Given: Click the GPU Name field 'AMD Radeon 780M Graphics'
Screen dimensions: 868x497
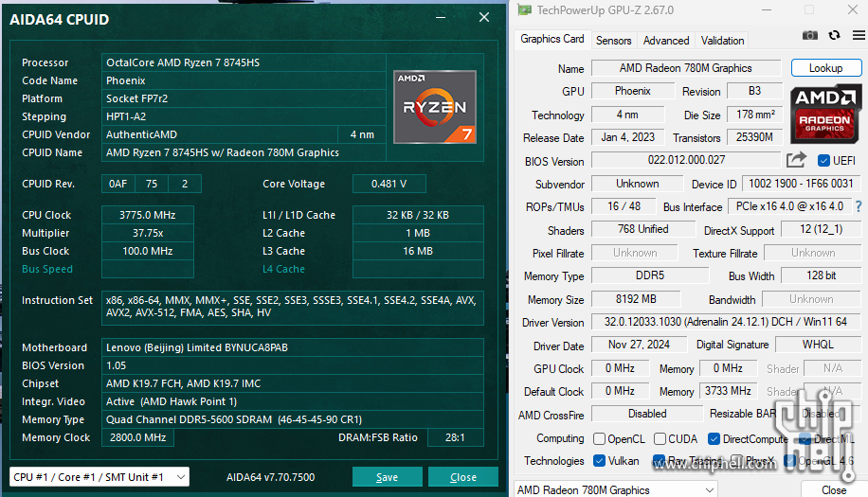Looking at the screenshot, I should pyautogui.click(x=686, y=68).
